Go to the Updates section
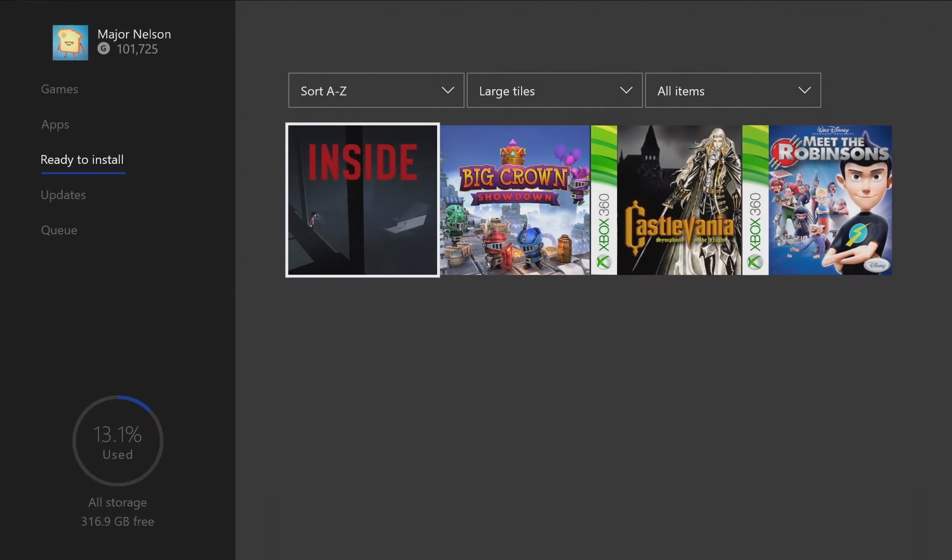The image size is (952, 560). coord(63,195)
